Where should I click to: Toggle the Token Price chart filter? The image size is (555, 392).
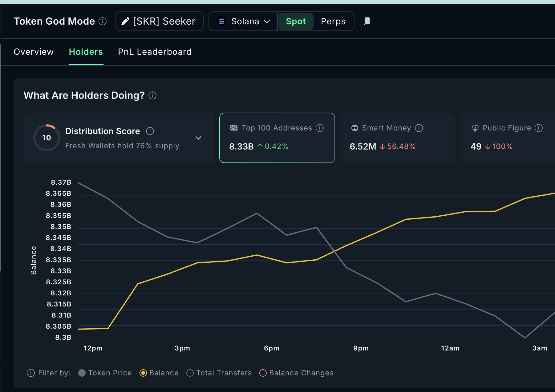pos(82,373)
